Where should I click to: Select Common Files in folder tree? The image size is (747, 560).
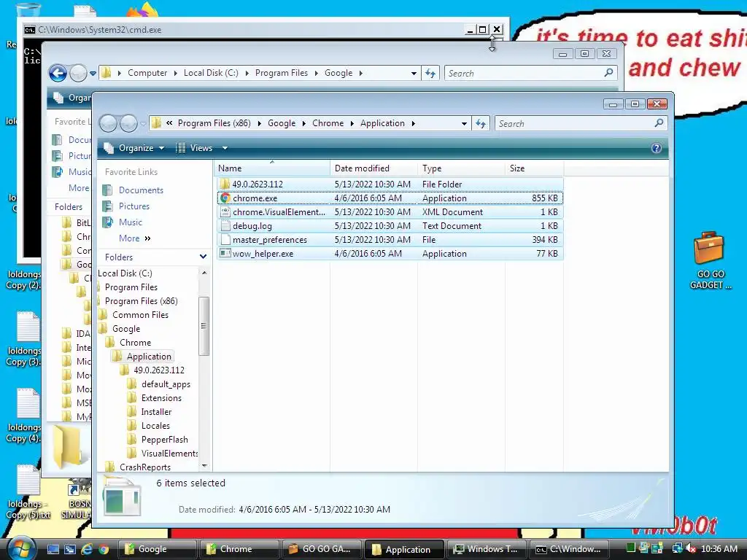pyautogui.click(x=140, y=315)
